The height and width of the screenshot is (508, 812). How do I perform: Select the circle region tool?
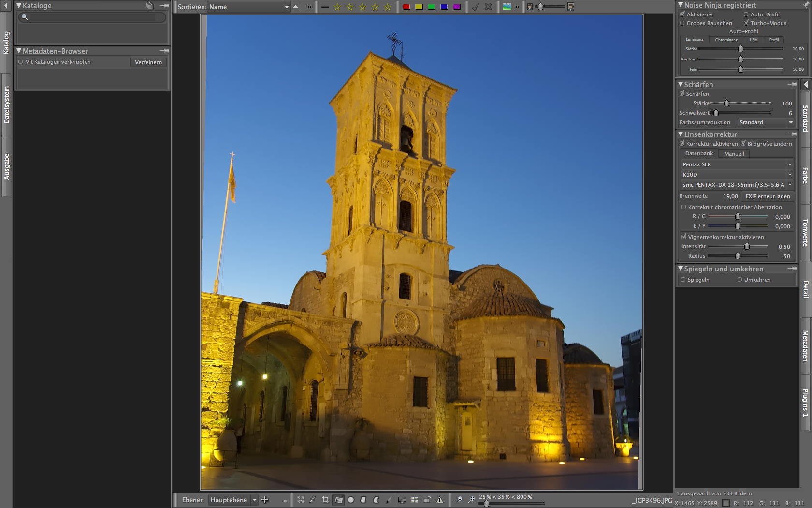click(x=351, y=500)
